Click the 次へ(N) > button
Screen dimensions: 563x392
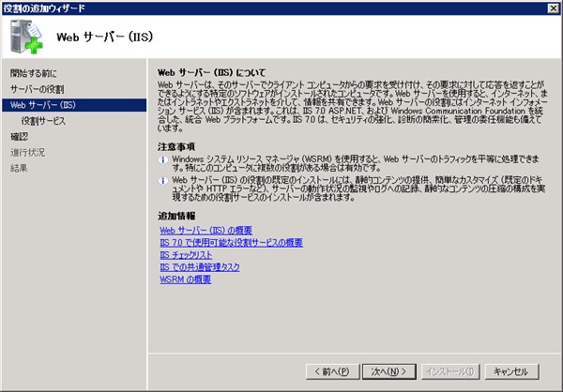(x=389, y=371)
